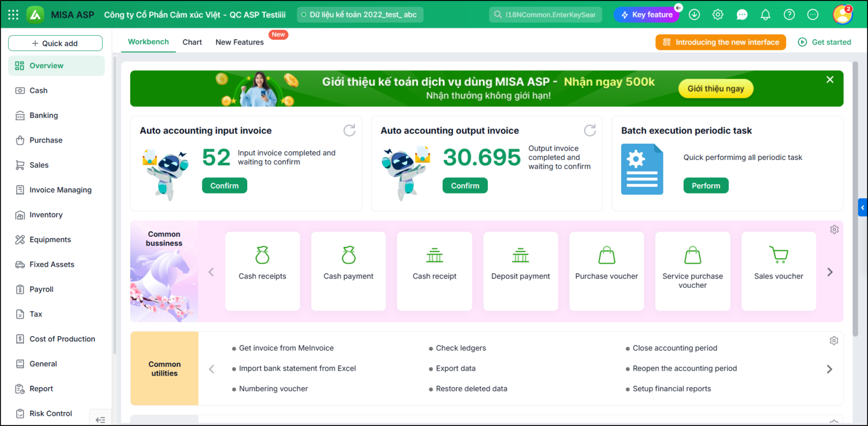Switch to the Chart tab

192,42
